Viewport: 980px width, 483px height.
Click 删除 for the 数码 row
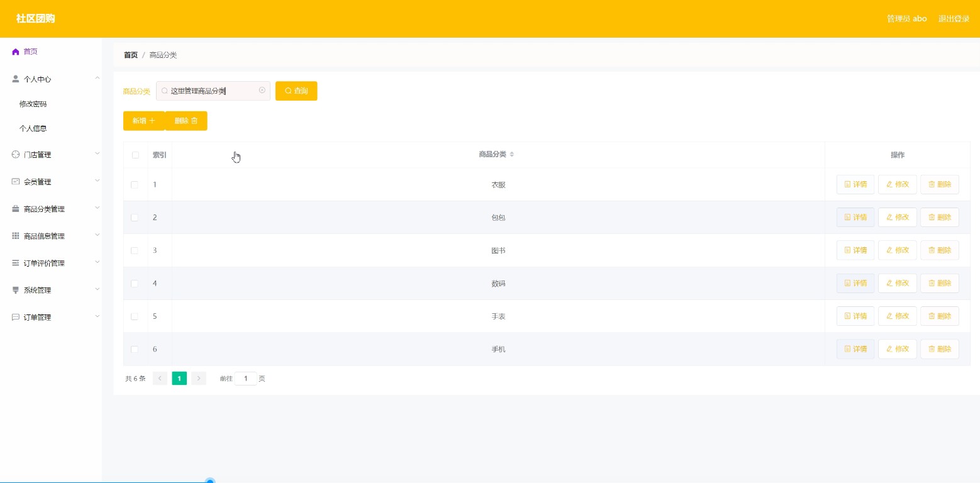point(940,283)
